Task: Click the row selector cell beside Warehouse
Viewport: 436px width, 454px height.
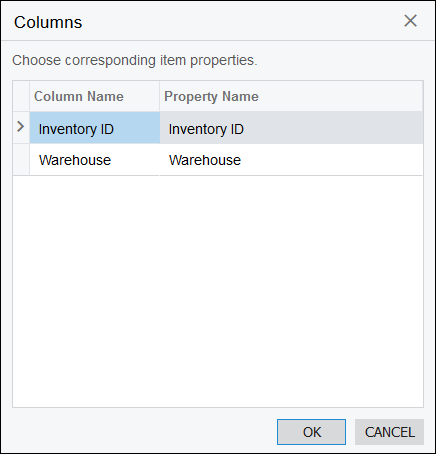Action: pyautogui.click(x=21, y=160)
